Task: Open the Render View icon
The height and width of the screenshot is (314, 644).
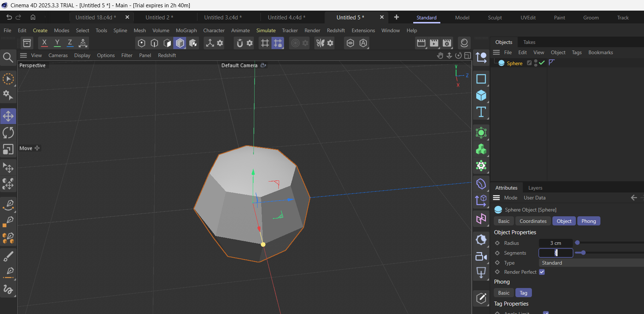Action: 421,43
